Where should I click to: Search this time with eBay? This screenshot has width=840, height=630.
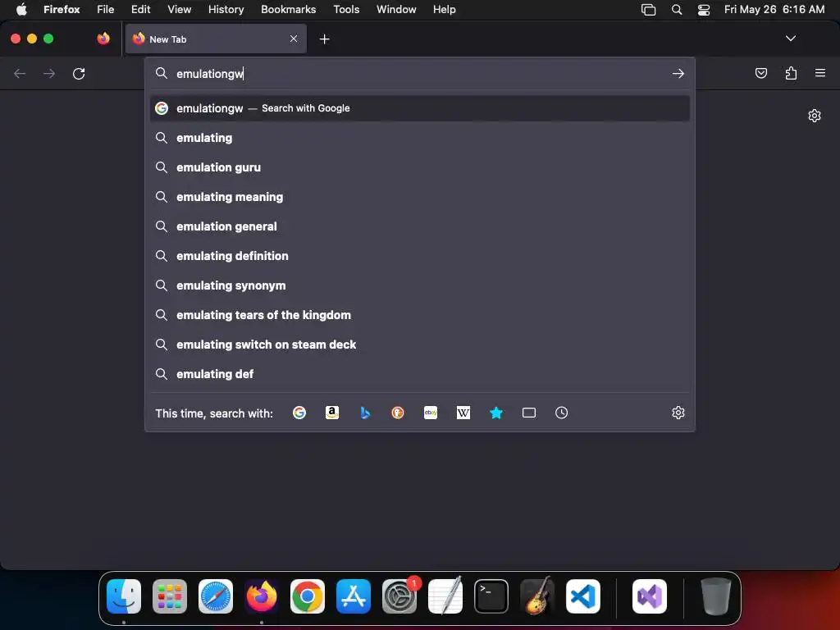click(x=431, y=413)
